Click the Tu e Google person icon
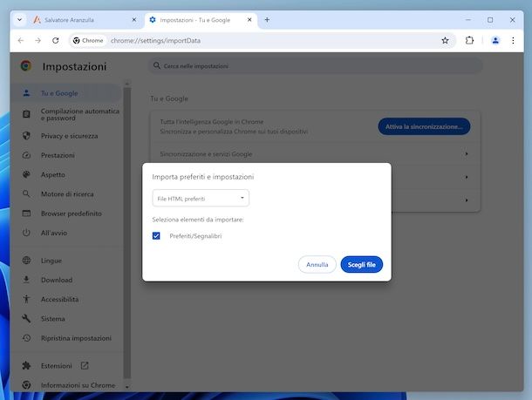532x400 pixels. click(x=26, y=93)
